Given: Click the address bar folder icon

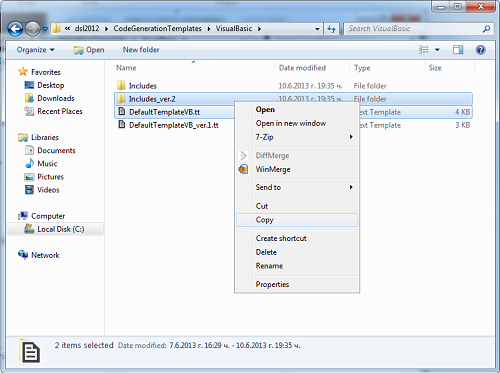Looking at the screenshot, I should (x=57, y=29).
